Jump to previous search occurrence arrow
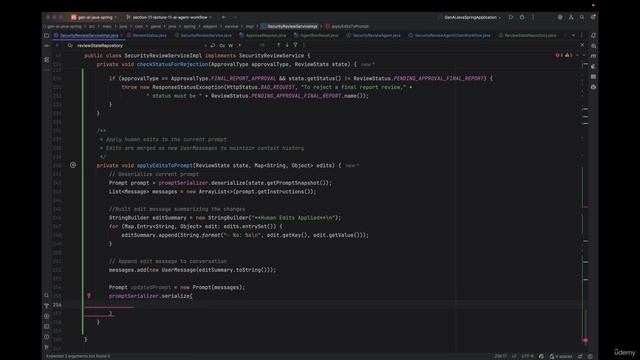 point(278,45)
